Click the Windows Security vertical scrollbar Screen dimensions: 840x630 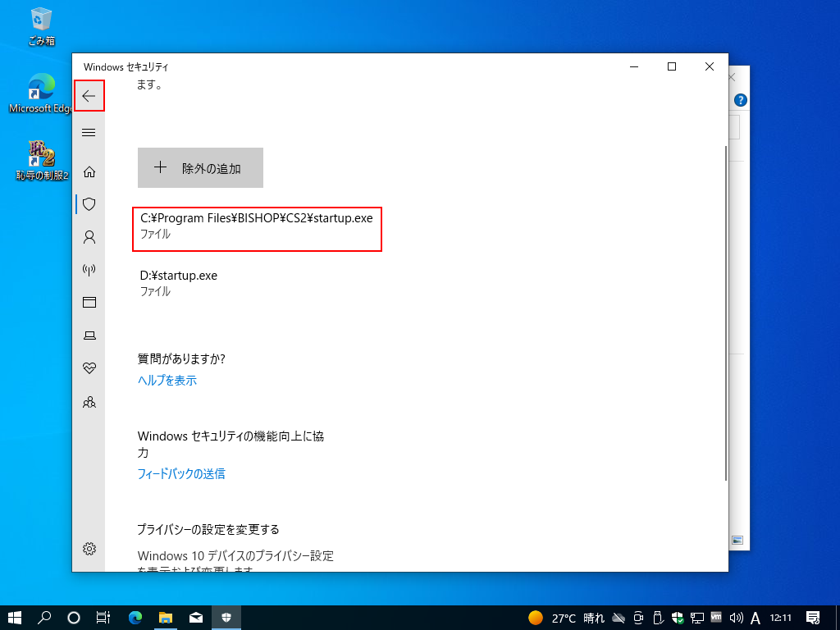726,313
